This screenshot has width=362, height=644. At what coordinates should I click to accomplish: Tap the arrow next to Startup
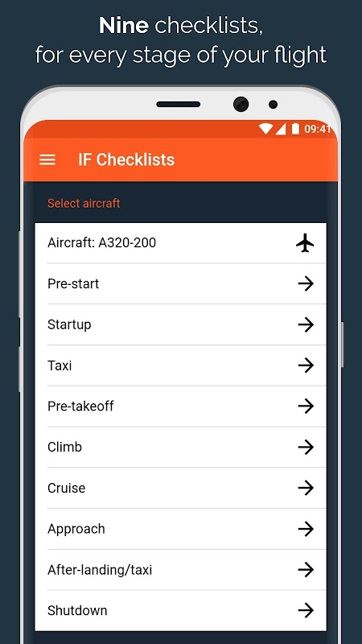click(306, 324)
